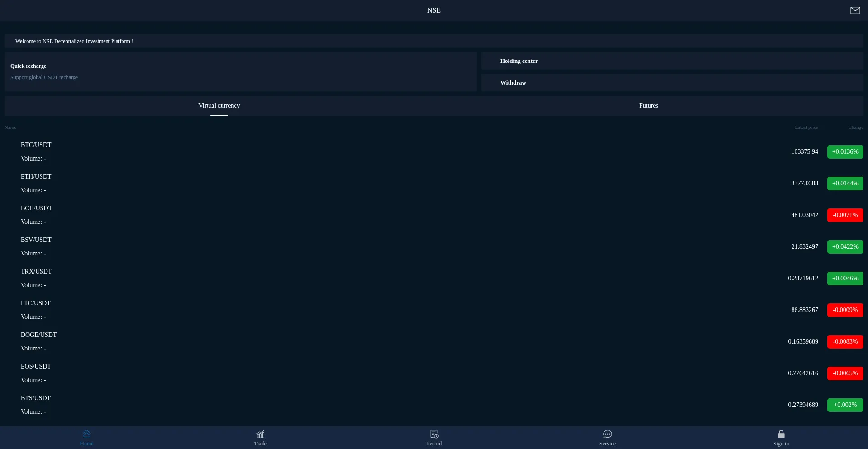This screenshot has width=868, height=449.
Task: Click the BCH/USDT -0.0071% change badge
Action: (845, 215)
